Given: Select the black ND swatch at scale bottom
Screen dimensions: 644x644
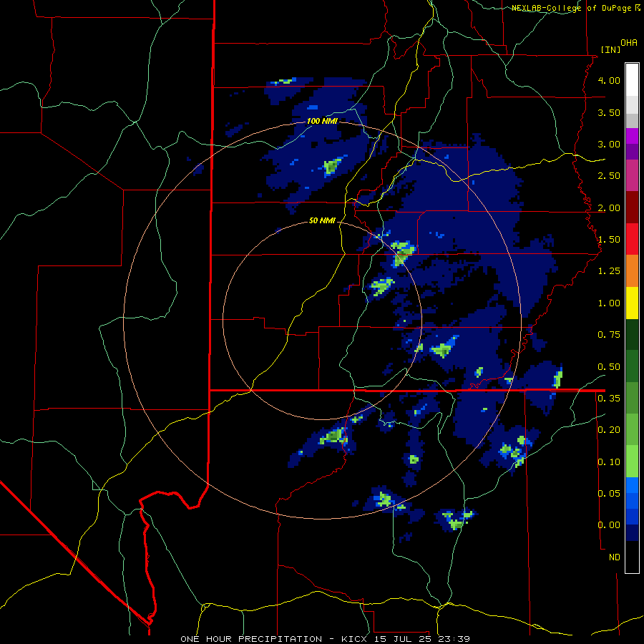Looking at the screenshot, I should (x=632, y=557).
